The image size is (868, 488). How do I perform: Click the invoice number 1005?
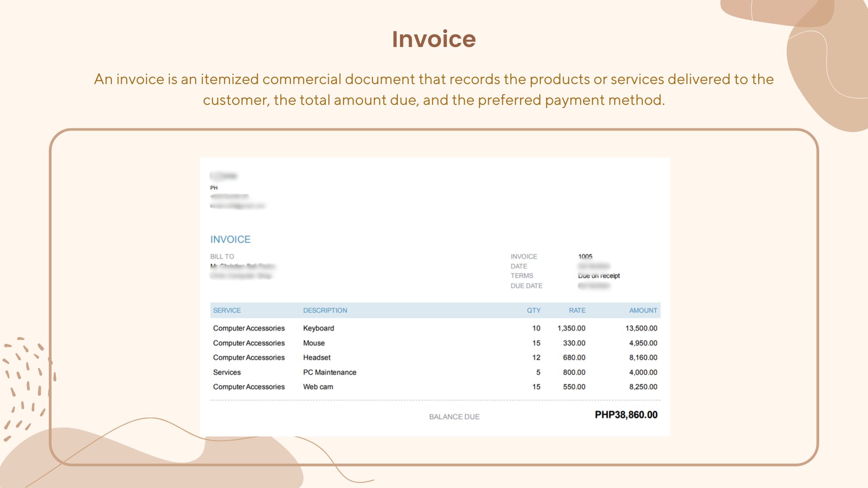(585, 257)
